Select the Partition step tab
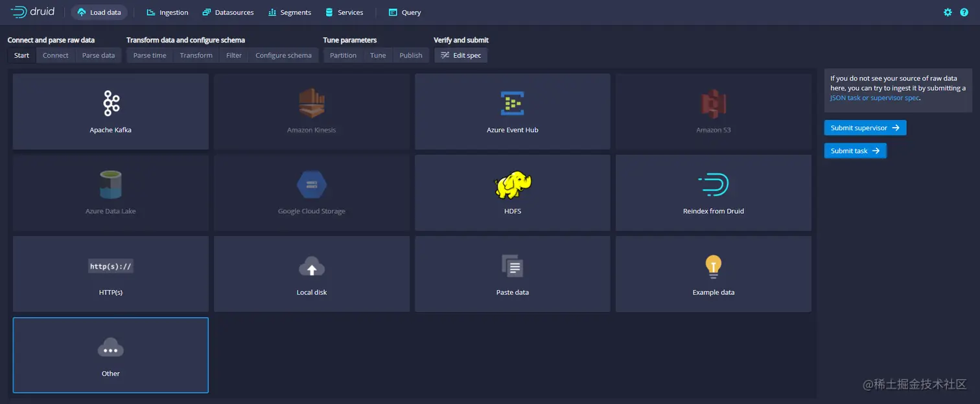 coord(343,55)
